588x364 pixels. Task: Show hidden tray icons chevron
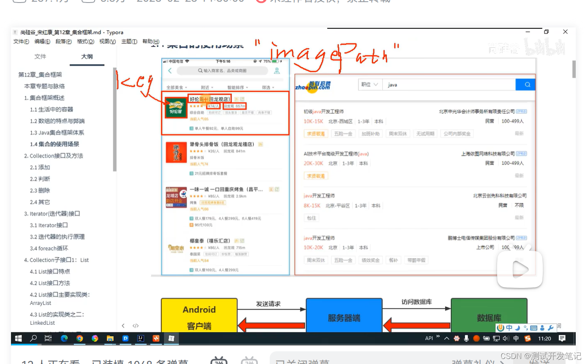pyautogui.click(x=447, y=338)
